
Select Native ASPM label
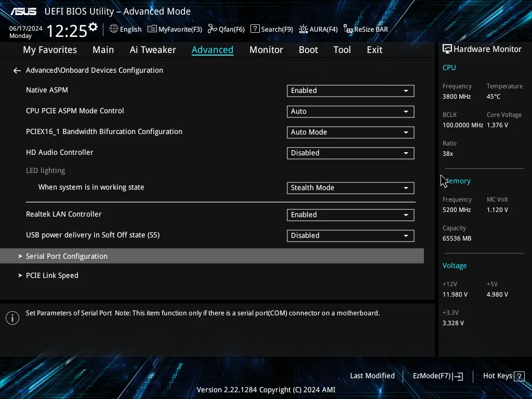coord(47,90)
